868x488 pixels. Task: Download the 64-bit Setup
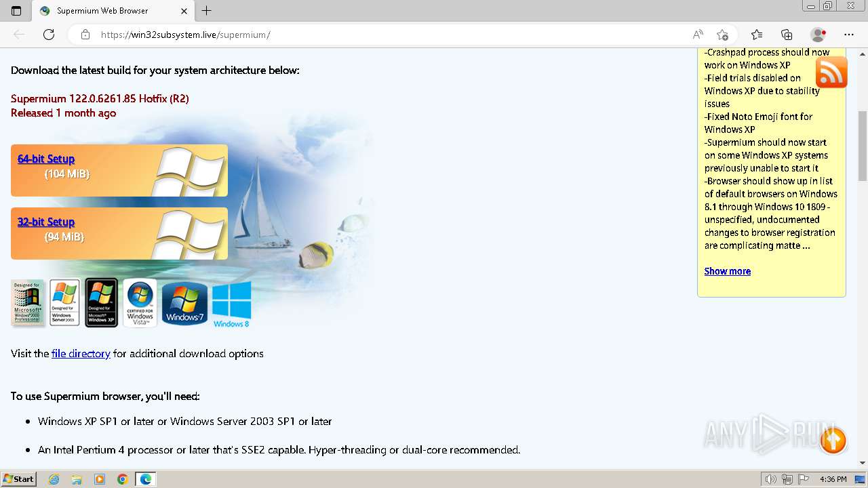pos(46,159)
